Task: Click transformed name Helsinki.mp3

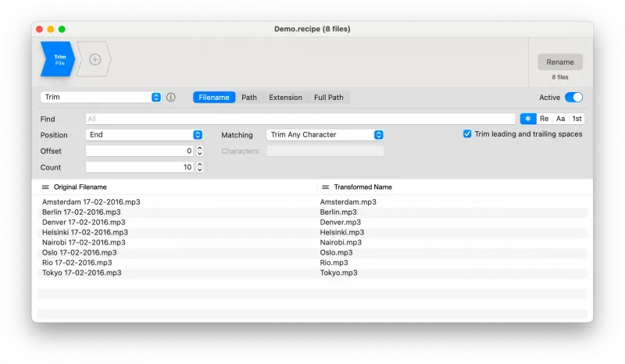Action: tap(342, 232)
